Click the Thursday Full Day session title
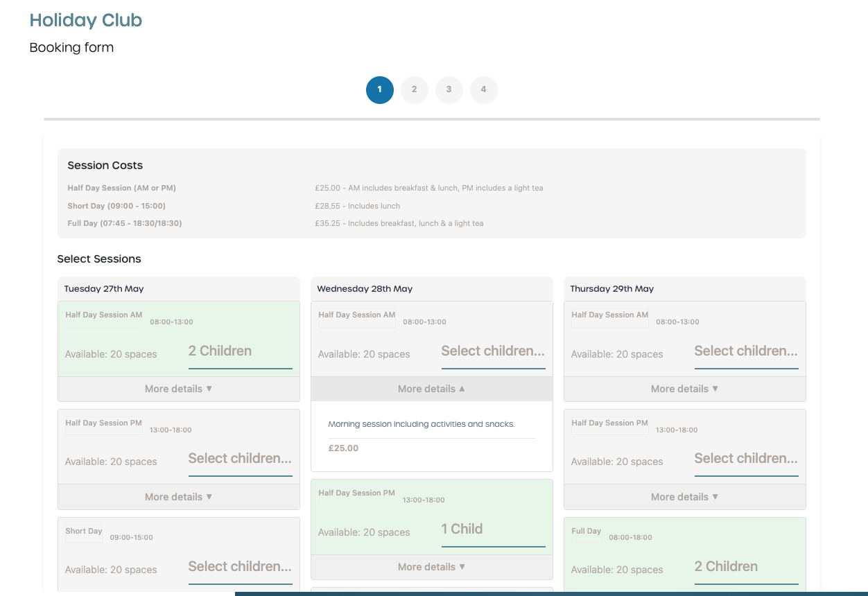This screenshot has height=596, width=868. tap(587, 531)
